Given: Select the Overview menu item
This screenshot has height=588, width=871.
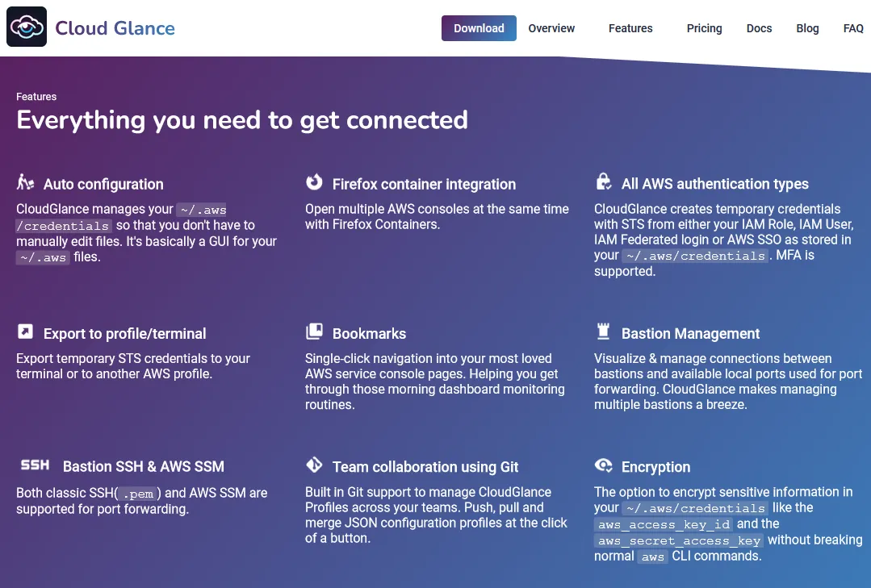Looking at the screenshot, I should coord(551,28).
